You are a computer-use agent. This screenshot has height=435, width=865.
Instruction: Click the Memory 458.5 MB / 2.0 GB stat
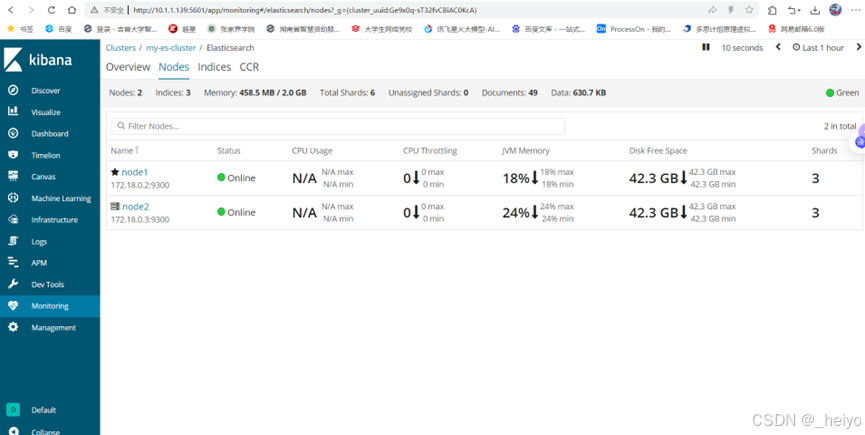[x=255, y=93]
